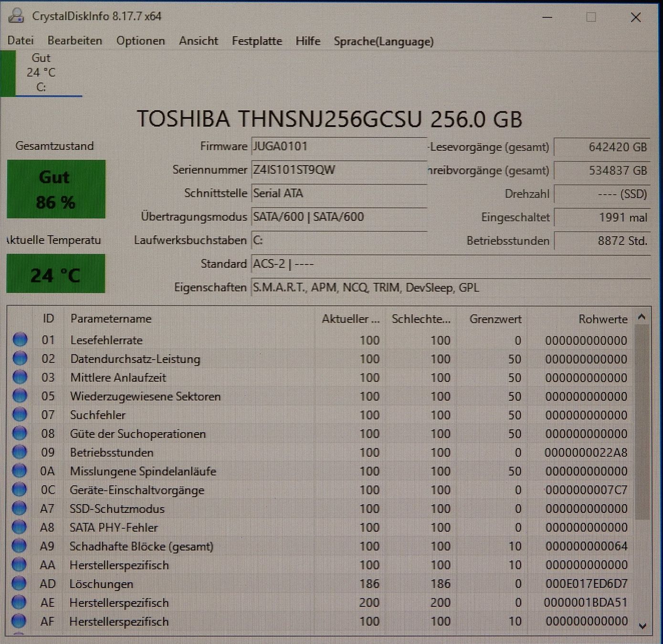
Task: Open the Ansicht menu
Action: click(x=199, y=41)
